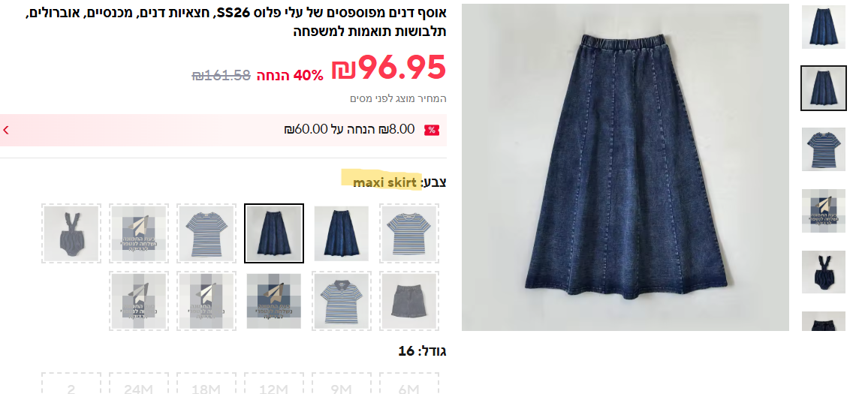Image resolution: width=868 pixels, height=394 pixels.
Task: Click the partially visible bottom gallery thumbnail
Action: tap(824, 321)
